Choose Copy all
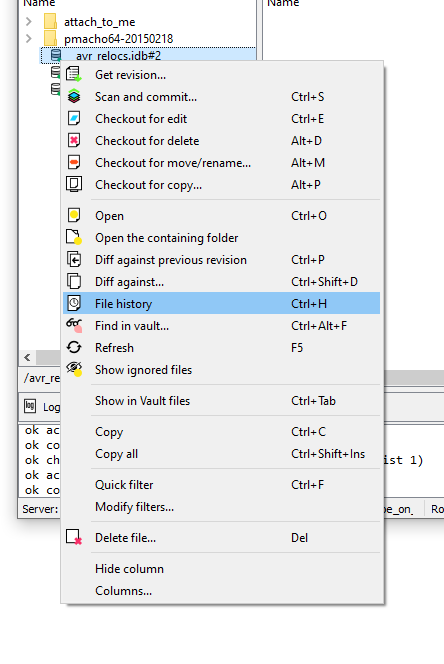The width and height of the screenshot is (444, 664). [221, 454]
